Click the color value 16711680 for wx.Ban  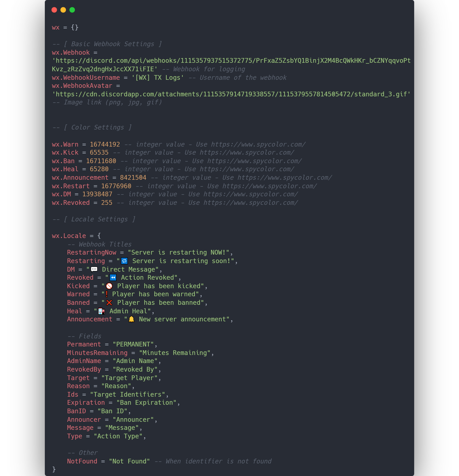coord(101,161)
